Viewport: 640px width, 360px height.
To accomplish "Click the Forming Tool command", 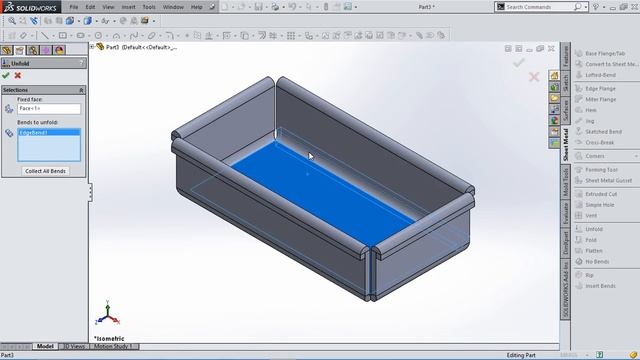I will tap(597, 170).
